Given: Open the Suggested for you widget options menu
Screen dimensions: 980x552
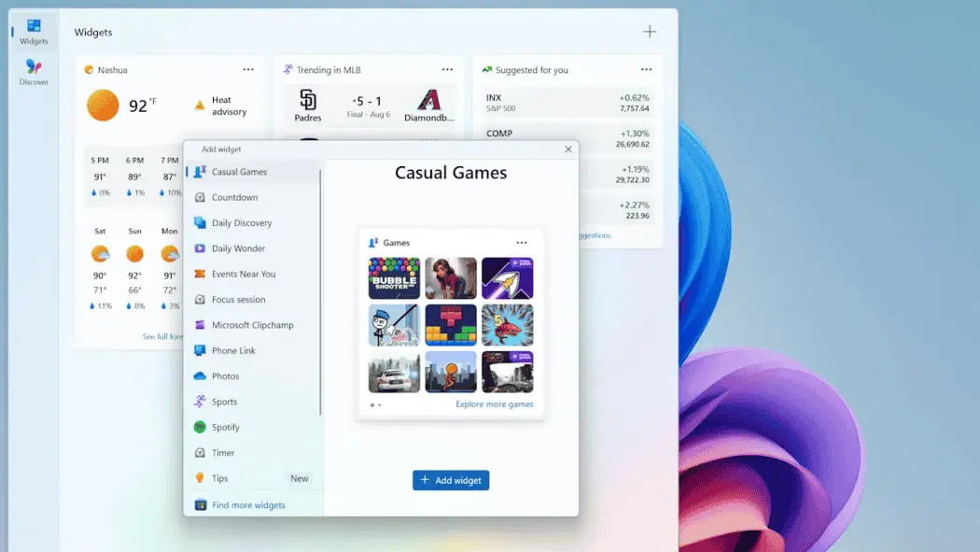Looking at the screenshot, I should click(646, 69).
